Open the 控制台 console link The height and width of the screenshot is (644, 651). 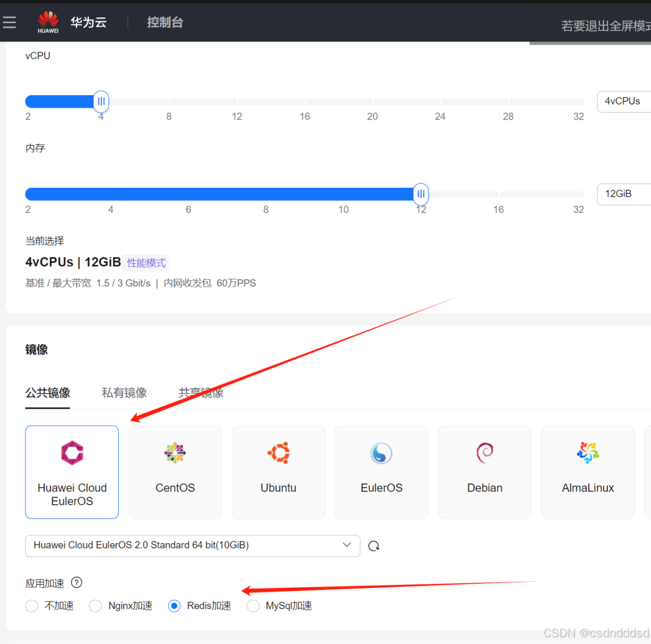166,22
